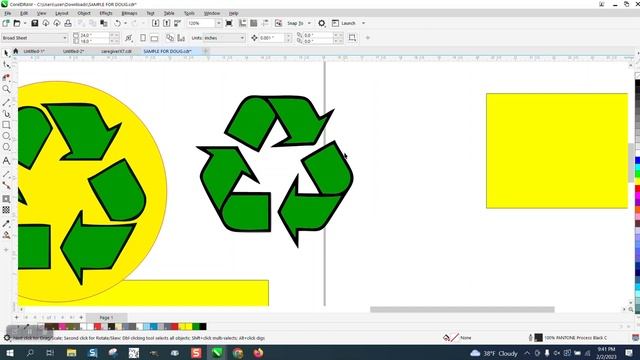This screenshot has height=360, width=640.
Task: Open the Bitmaps menu
Action: coord(129,13)
